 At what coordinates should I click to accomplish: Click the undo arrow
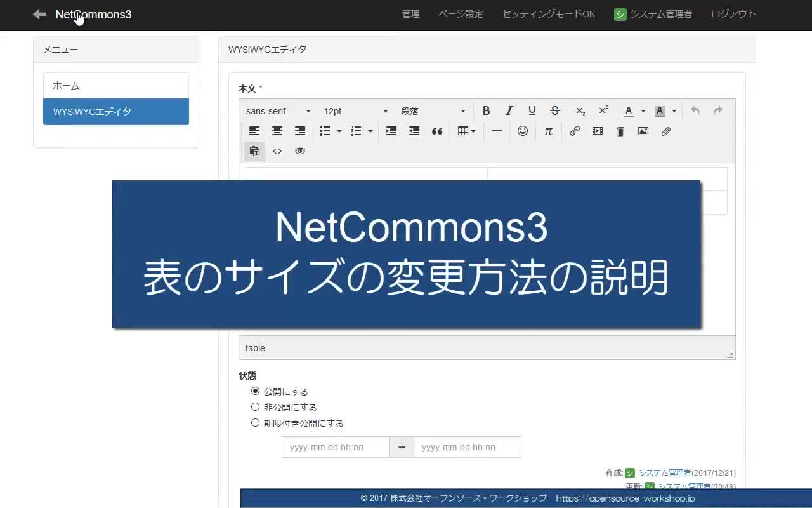(x=695, y=110)
